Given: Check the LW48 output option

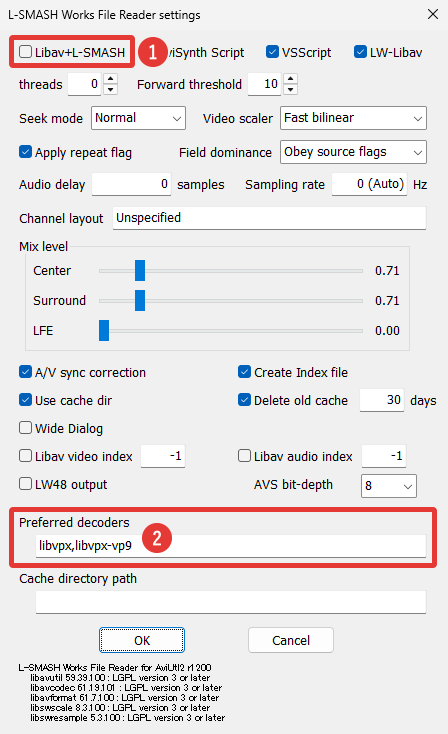Looking at the screenshot, I should coord(25,484).
